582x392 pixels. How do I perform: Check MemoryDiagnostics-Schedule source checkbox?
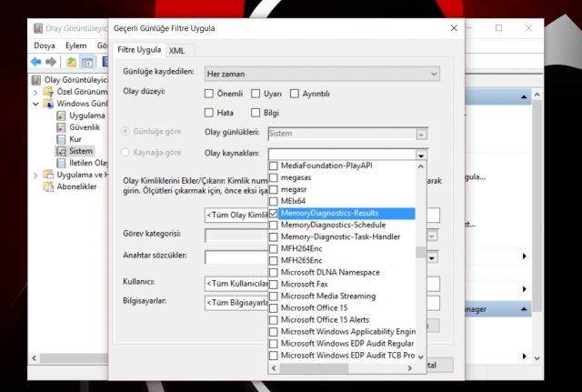(x=274, y=225)
